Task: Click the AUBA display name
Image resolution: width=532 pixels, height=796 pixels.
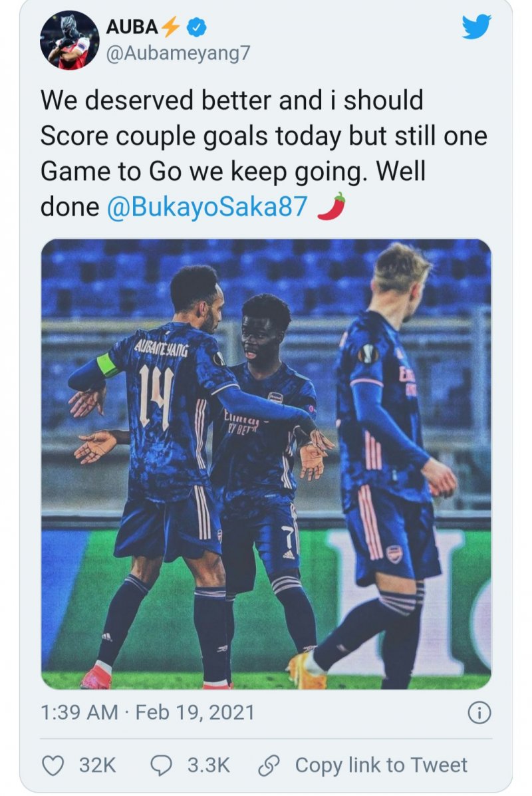Action: 132,27
